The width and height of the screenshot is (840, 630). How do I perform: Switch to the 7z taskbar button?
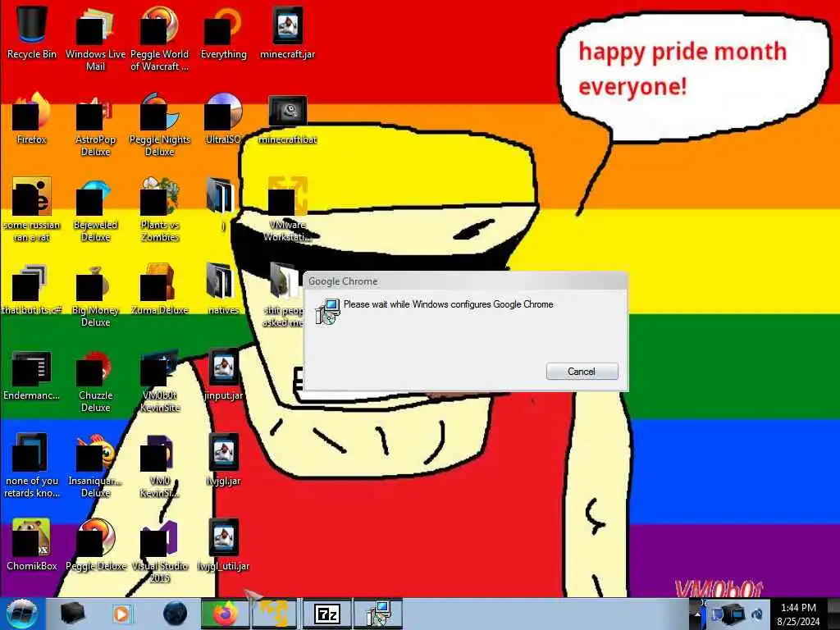[x=326, y=614]
